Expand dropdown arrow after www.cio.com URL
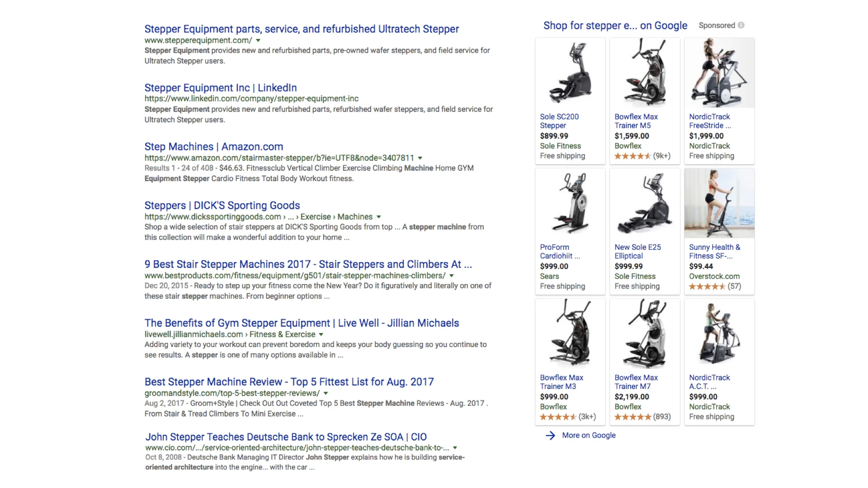868x488 pixels. click(x=455, y=448)
